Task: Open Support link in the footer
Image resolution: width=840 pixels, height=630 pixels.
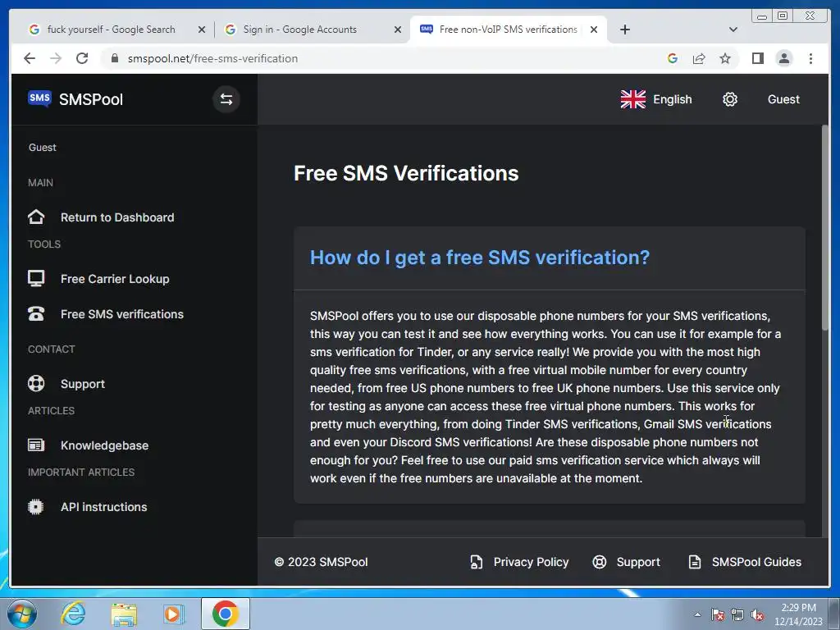Action: click(638, 562)
